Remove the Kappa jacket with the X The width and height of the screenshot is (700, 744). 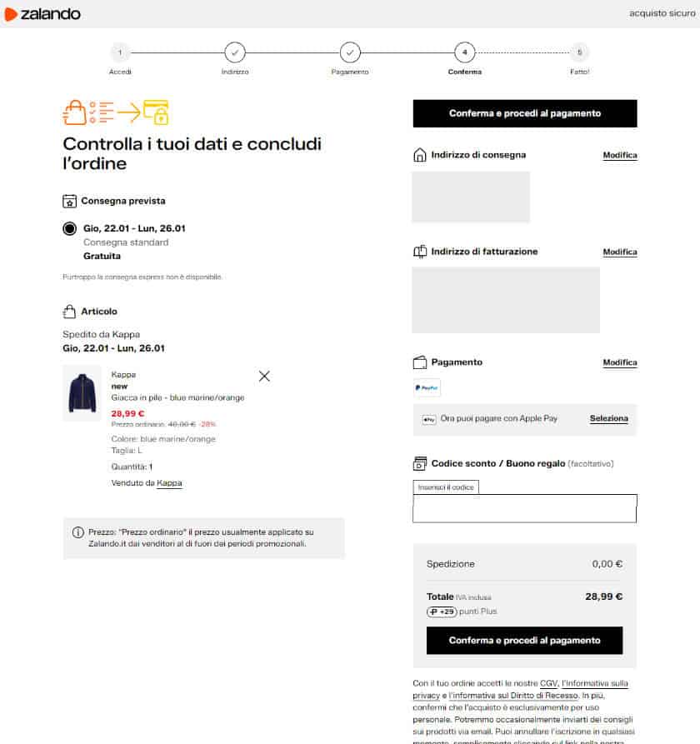point(264,376)
